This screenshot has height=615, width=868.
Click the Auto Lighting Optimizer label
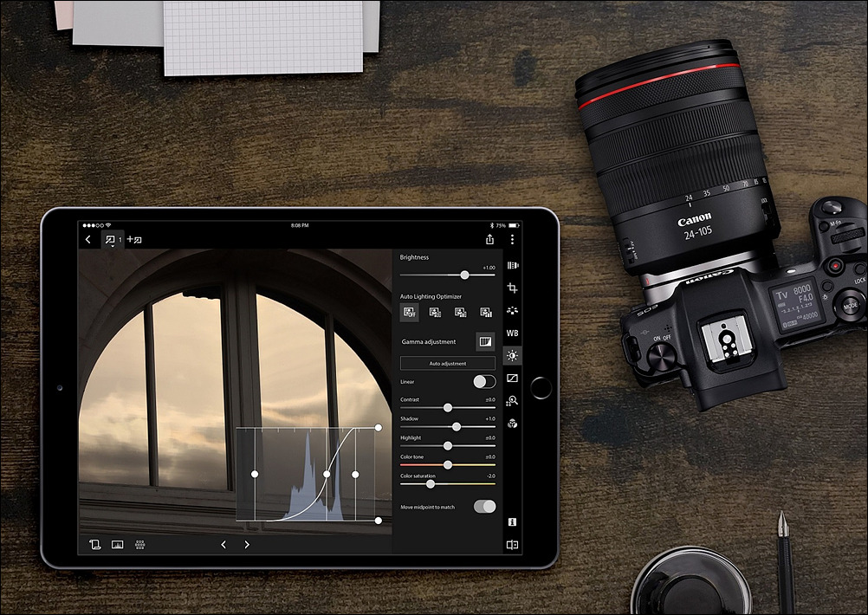pyautogui.click(x=431, y=297)
